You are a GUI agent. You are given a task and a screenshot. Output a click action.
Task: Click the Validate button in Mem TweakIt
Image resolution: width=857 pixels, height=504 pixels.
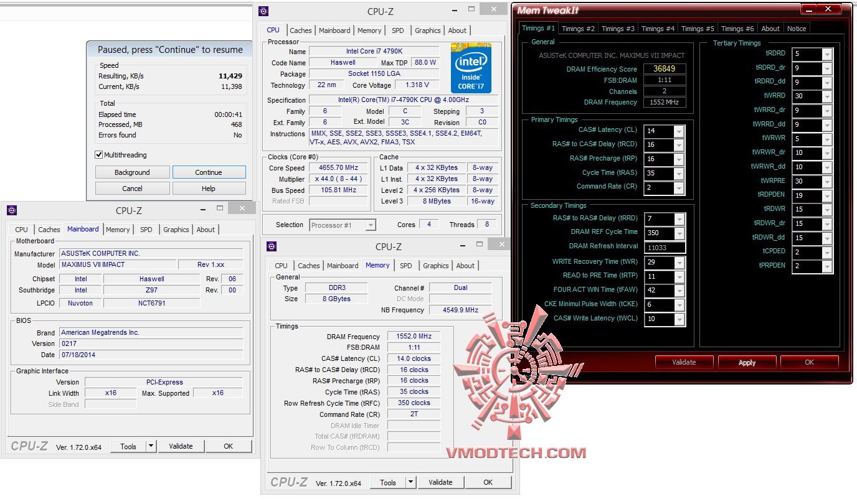coord(684,362)
